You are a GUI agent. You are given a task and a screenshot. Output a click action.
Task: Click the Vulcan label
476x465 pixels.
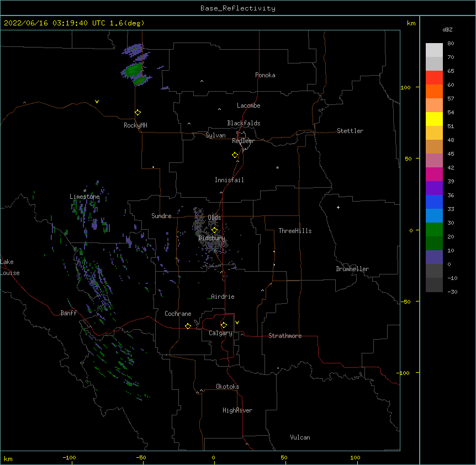[x=300, y=437]
